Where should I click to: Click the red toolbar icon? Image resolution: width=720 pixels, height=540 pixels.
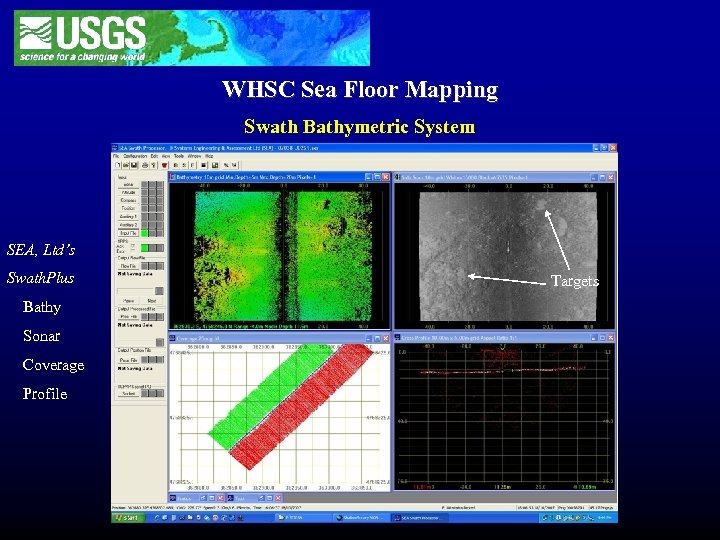pyautogui.click(x=164, y=165)
